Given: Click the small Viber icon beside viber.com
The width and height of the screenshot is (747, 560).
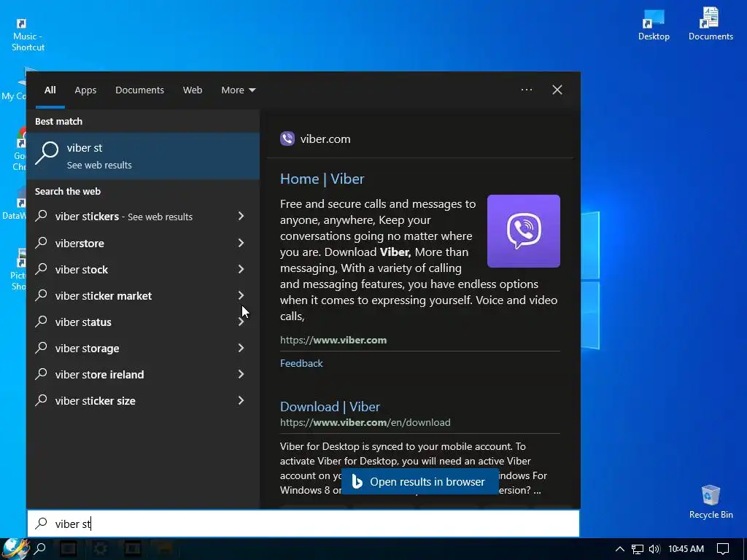Looking at the screenshot, I should click(287, 139).
